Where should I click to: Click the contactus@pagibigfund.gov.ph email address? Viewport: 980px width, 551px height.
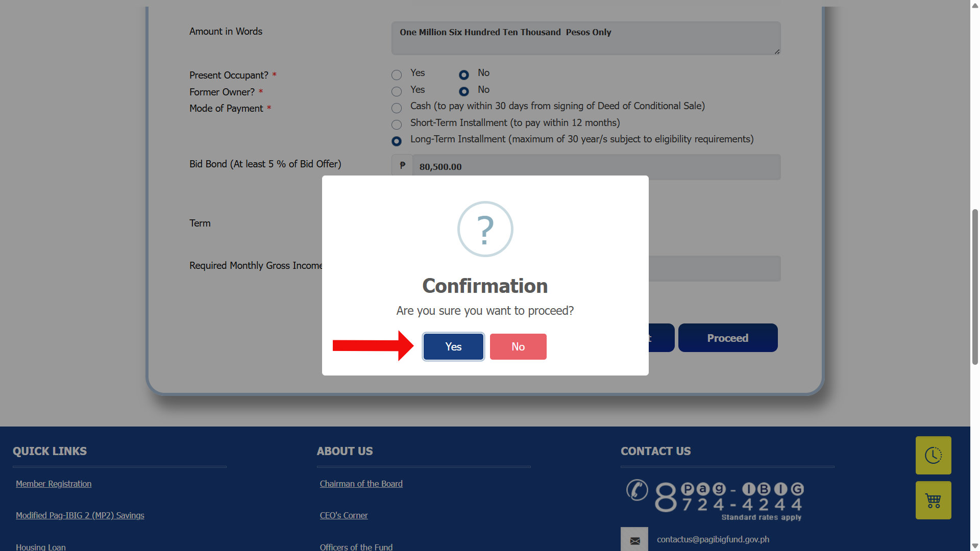click(x=713, y=539)
